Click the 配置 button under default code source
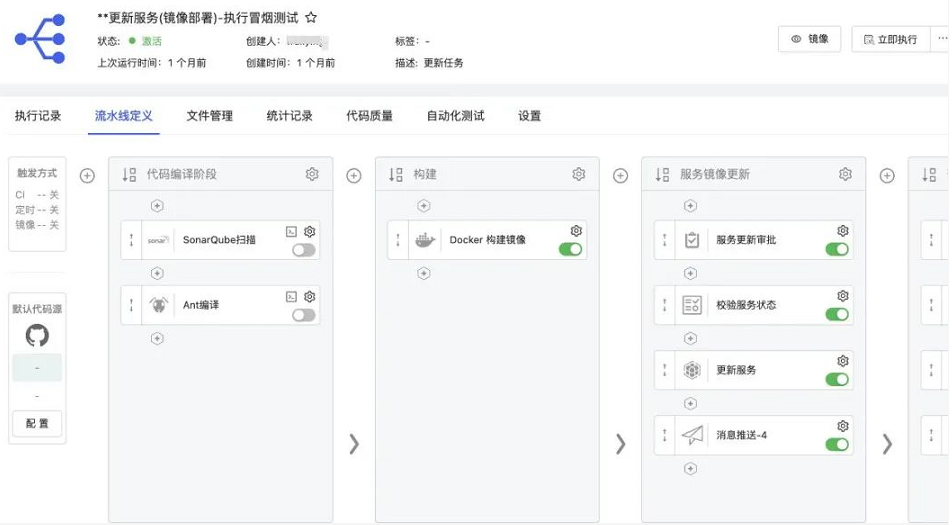952x525 pixels. 37,423
